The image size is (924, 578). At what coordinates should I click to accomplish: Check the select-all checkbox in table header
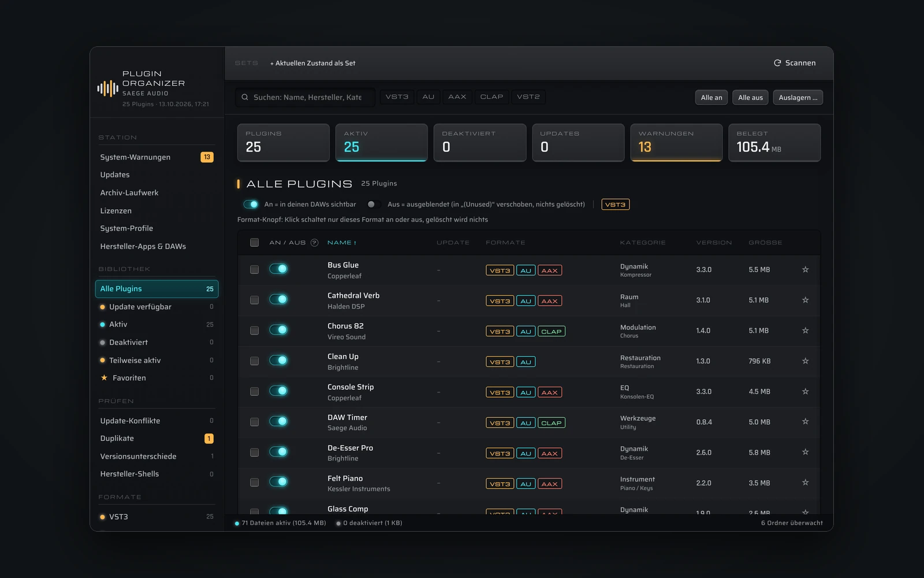(254, 243)
